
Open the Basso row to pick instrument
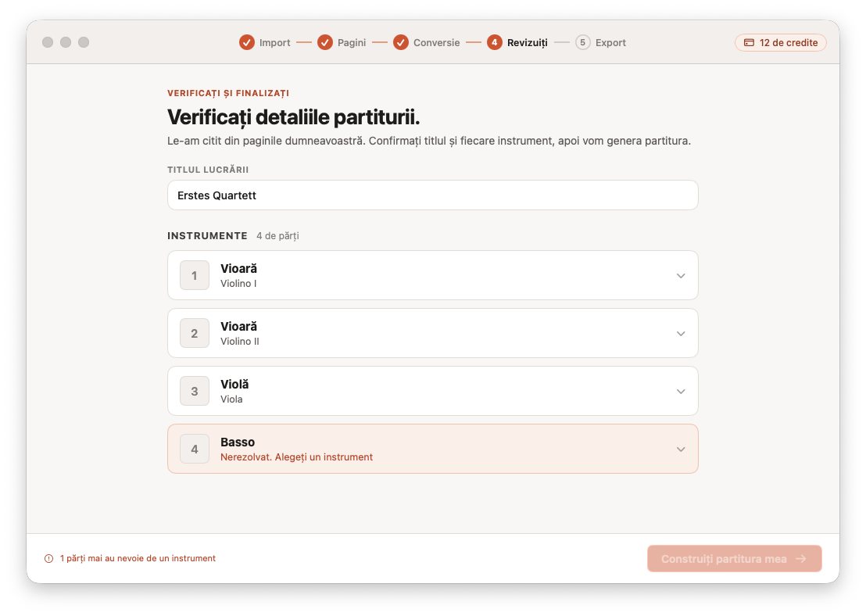pos(433,449)
